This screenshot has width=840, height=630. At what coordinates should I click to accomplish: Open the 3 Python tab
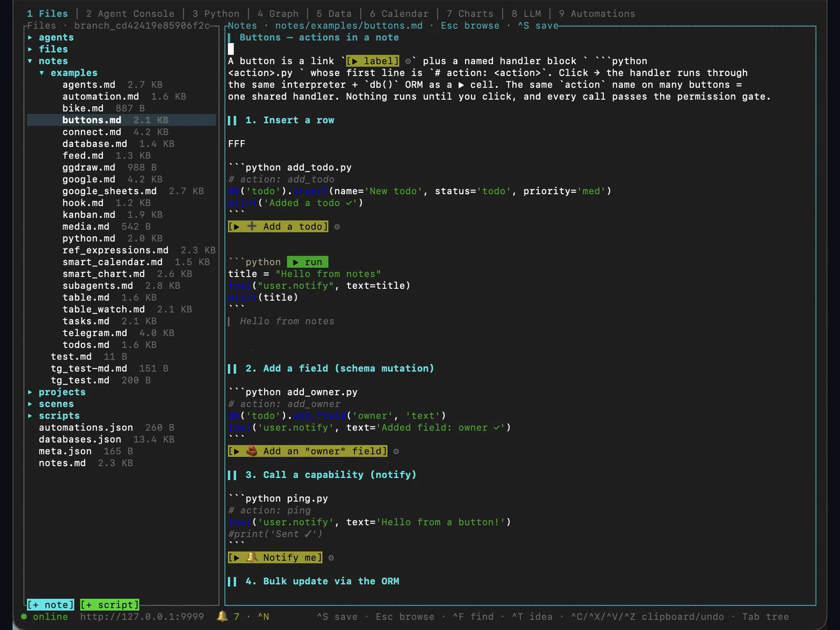coord(216,14)
